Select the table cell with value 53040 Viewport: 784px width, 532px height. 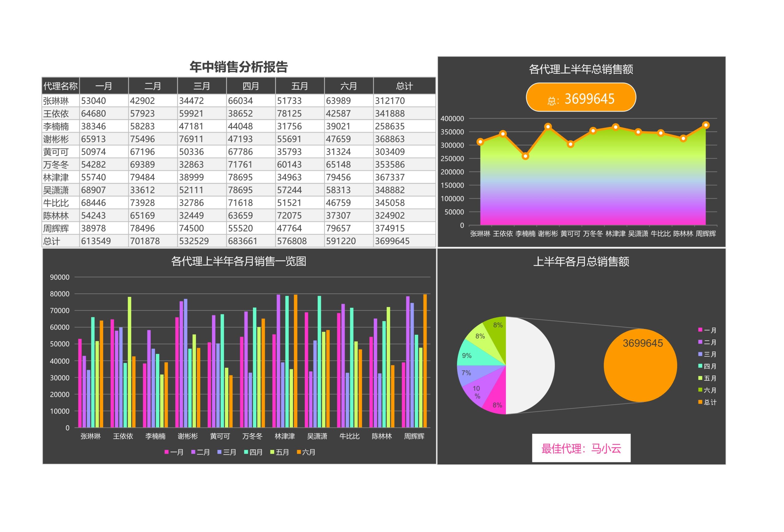[104, 100]
